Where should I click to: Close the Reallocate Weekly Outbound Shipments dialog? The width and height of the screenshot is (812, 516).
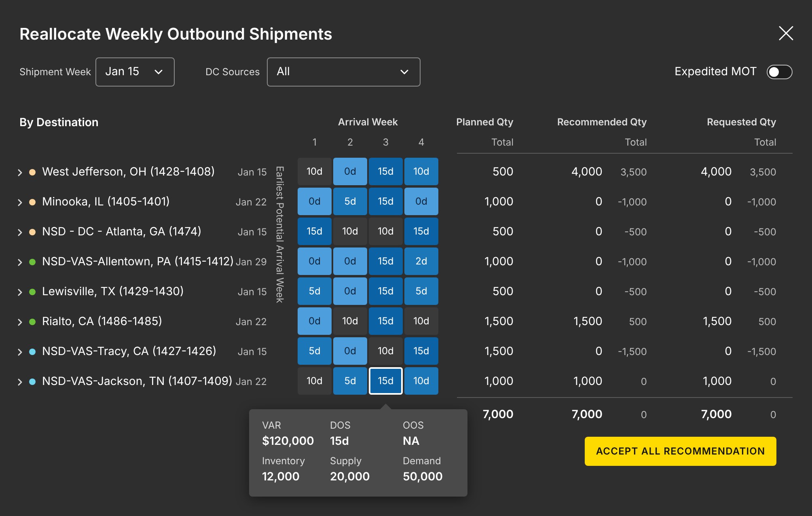click(x=786, y=33)
